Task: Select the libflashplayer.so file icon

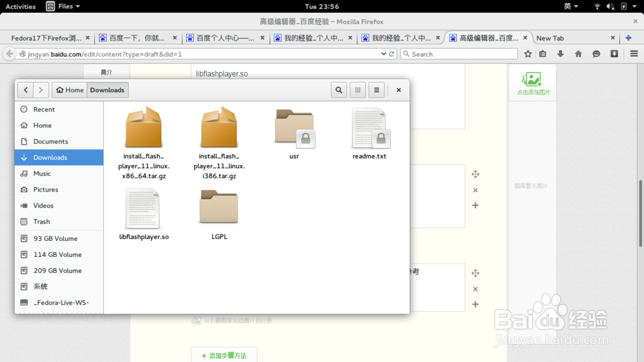Action: click(142, 209)
